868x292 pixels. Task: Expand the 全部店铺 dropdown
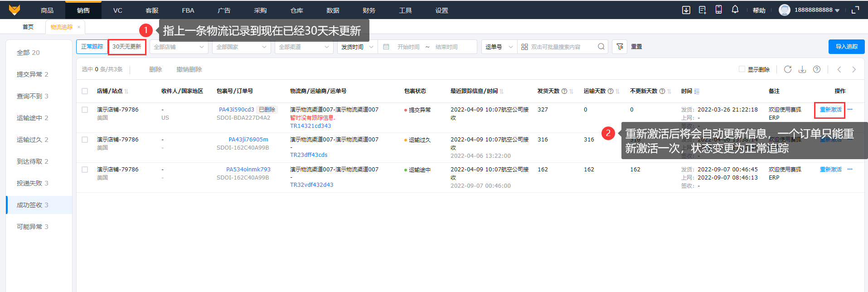pos(179,47)
